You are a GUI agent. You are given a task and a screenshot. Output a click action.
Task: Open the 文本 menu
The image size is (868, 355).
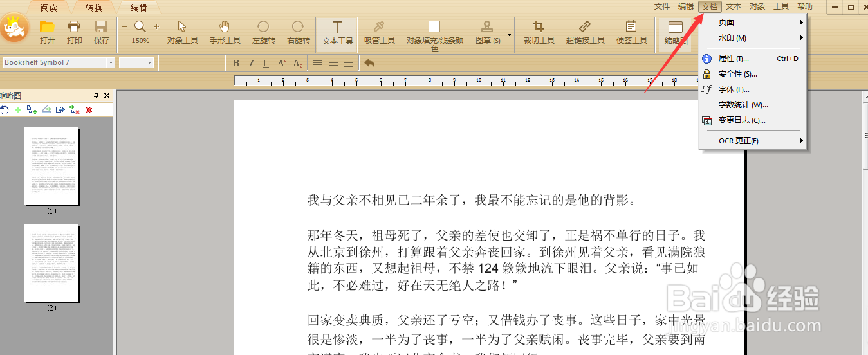(734, 6)
